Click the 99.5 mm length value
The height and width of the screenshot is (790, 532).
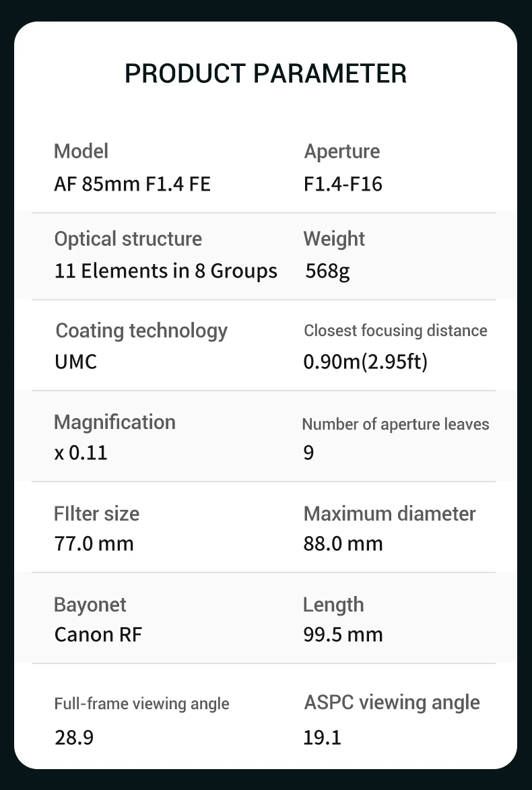[343, 634]
